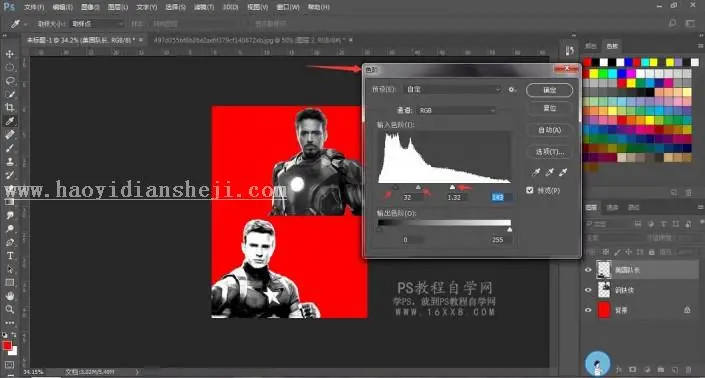Create a new layer in Layers panel

tap(674, 369)
